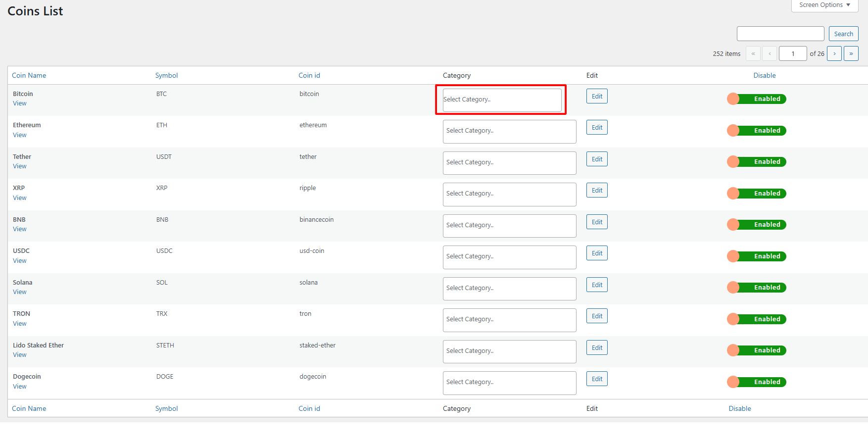
Task: Toggle Dogecoin Enabled switch
Action: coord(756,382)
